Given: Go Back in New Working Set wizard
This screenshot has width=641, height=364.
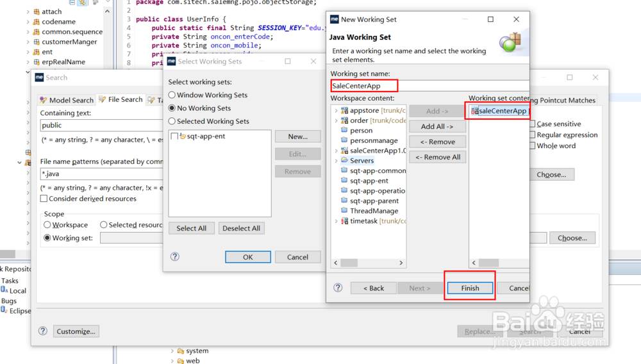Looking at the screenshot, I should (374, 288).
